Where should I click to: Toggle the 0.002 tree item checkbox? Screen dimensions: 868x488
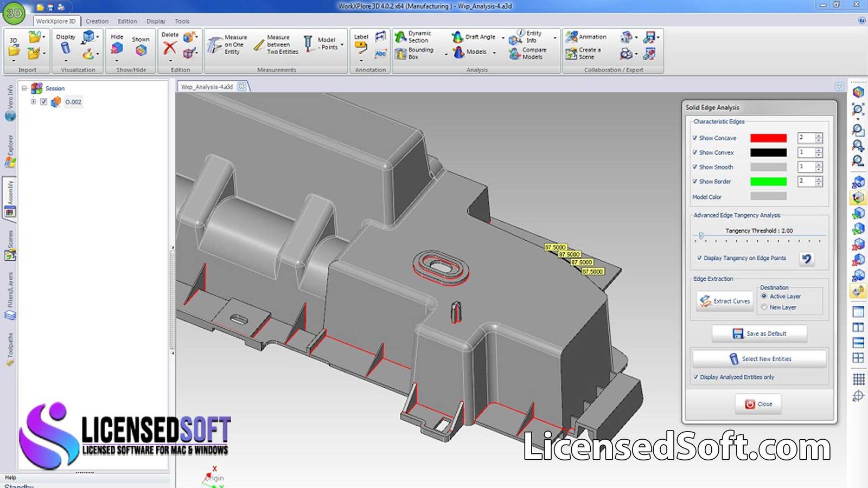[x=44, y=101]
